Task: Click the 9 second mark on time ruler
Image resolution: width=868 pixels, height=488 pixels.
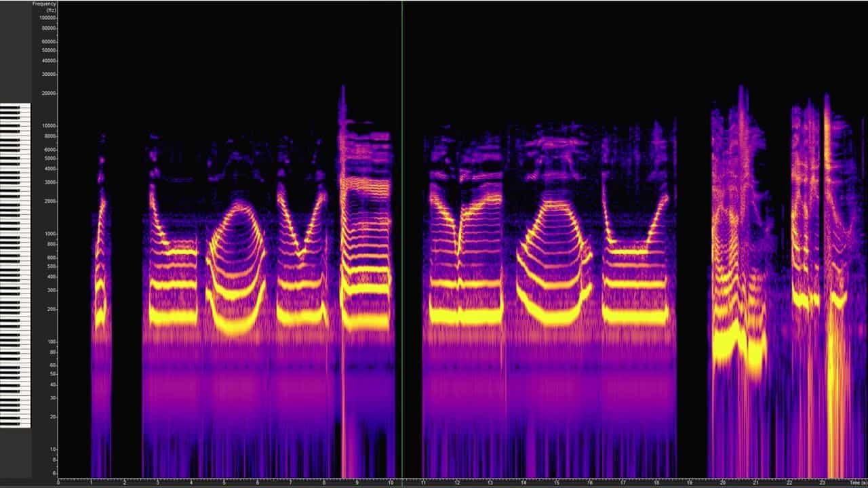Action: click(x=357, y=483)
